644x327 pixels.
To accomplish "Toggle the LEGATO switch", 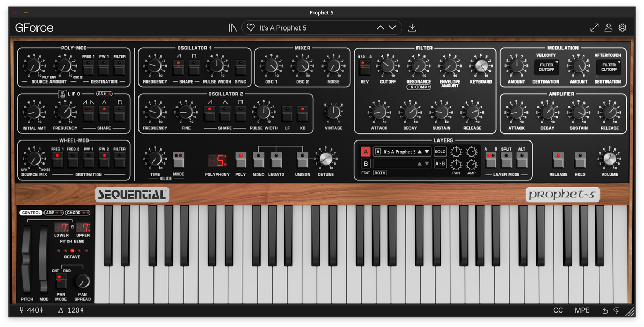I will (x=276, y=160).
